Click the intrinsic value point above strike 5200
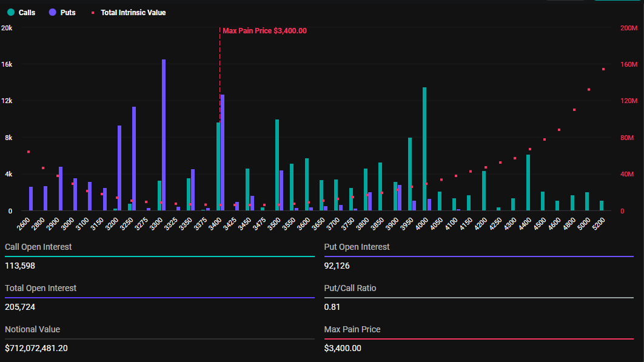The width and height of the screenshot is (644, 362). (603, 69)
